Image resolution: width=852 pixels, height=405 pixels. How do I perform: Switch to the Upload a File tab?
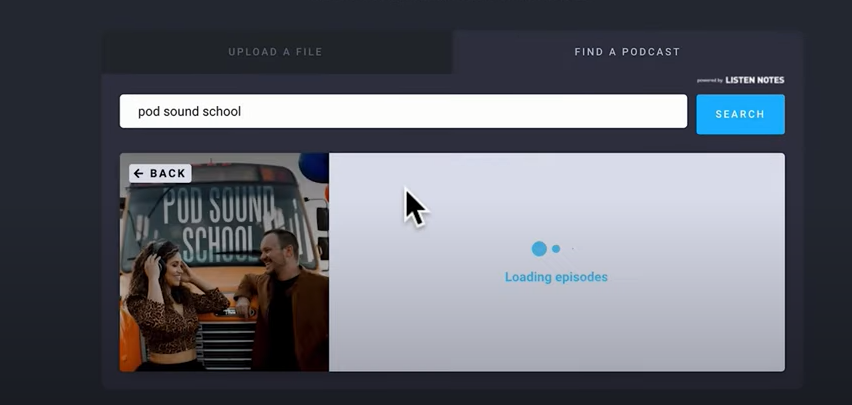point(275,52)
